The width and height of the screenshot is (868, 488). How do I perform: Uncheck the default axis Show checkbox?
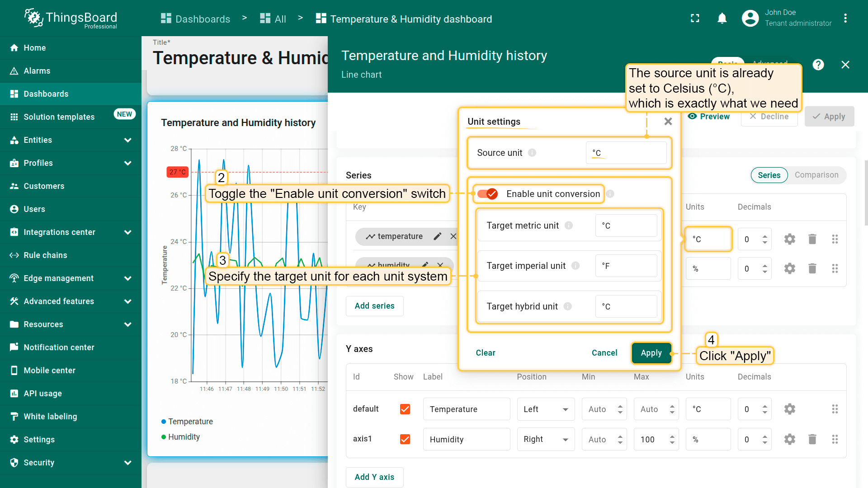click(405, 409)
